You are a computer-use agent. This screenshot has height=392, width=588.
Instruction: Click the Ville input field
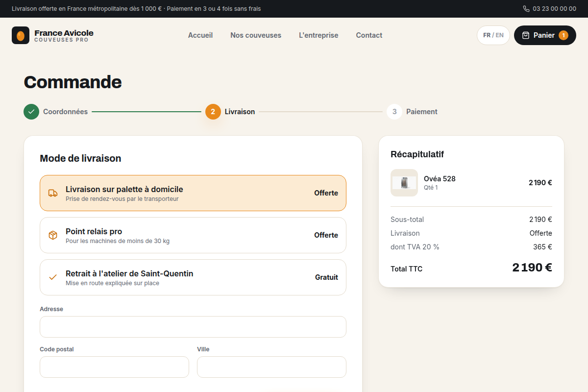point(271,367)
